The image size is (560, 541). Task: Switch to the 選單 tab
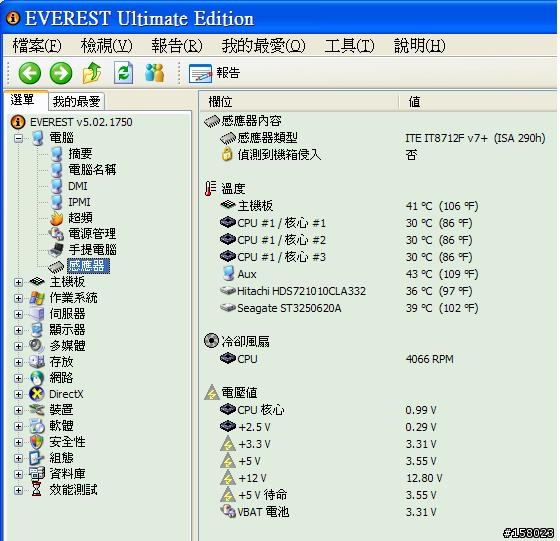tap(26, 100)
